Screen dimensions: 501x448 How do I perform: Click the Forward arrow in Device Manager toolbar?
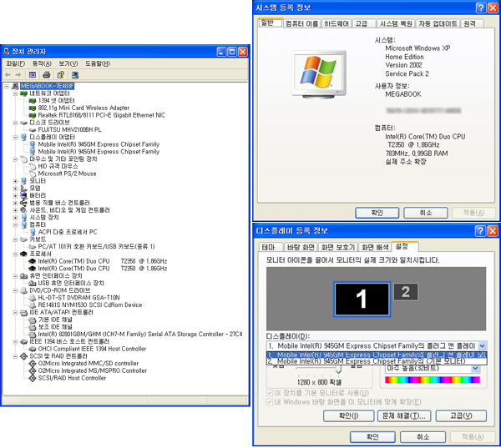18,75
